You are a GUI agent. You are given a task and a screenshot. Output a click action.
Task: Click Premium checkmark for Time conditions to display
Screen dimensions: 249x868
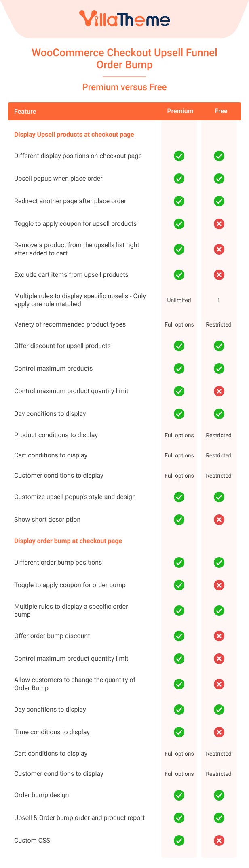[179, 732]
